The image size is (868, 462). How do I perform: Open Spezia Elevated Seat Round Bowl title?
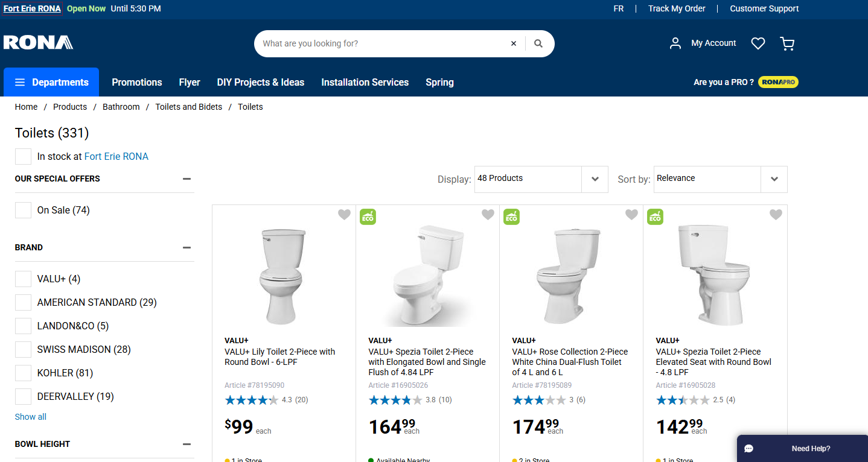click(713, 362)
